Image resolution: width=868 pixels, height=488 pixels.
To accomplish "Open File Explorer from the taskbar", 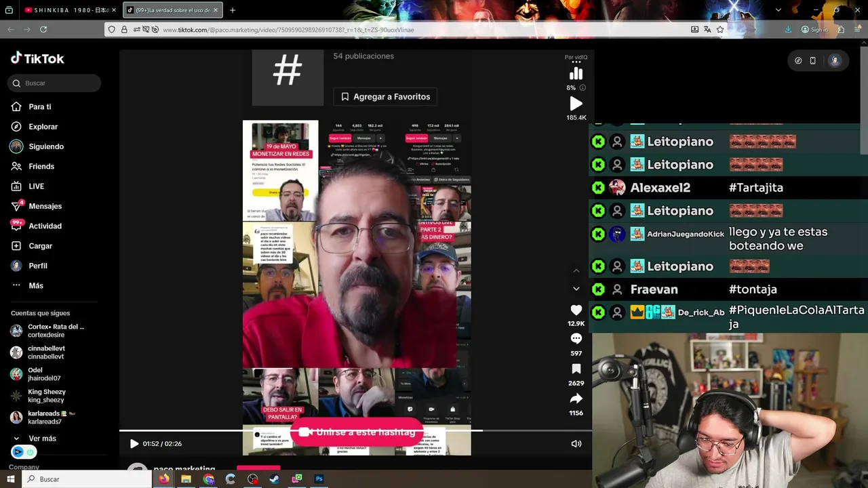I will click(x=186, y=479).
